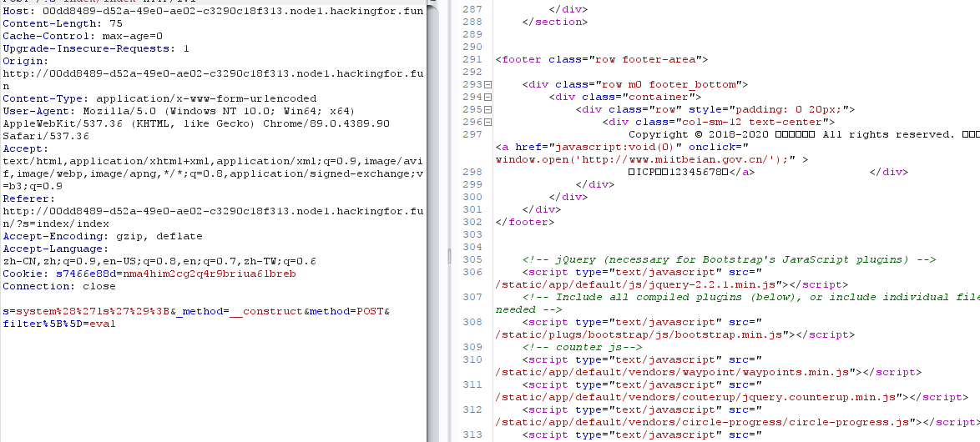Viewport: 980px width, 442px height.
Task: Click the application/x-www-form-urlencoded Content-Type value
Action: tap(205, 98)
